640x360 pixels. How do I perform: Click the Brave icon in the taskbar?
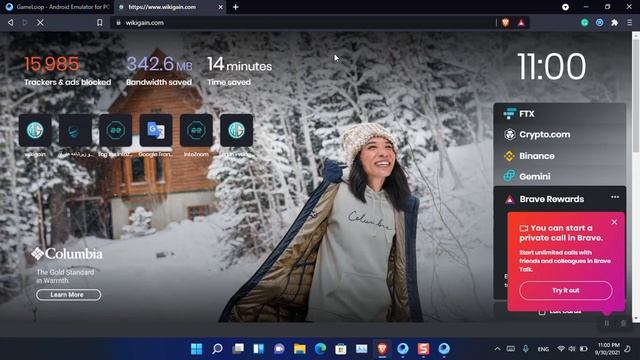382,349
